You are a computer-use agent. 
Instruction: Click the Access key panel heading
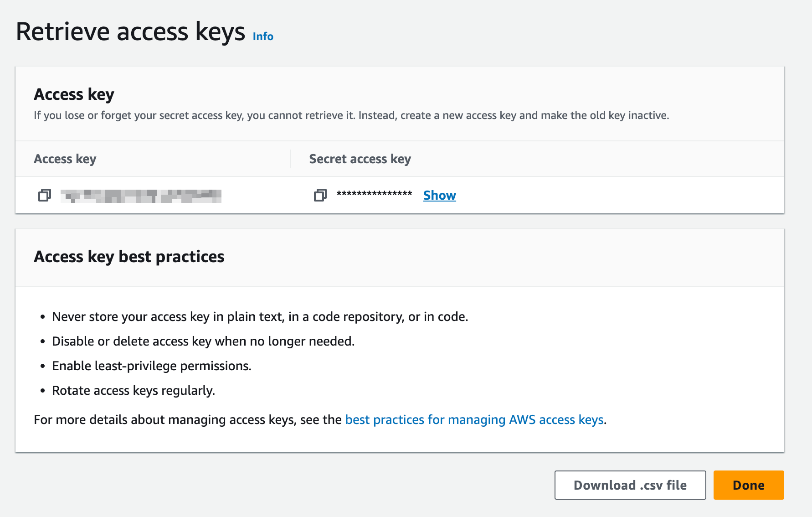pyautogui.click(x=74, y=94)
